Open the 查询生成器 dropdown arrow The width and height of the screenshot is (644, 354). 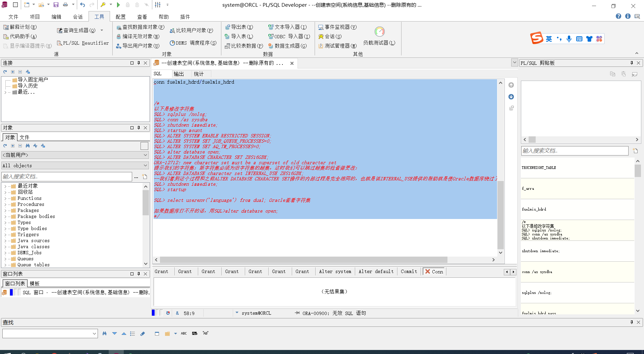[x=102, y=30]
